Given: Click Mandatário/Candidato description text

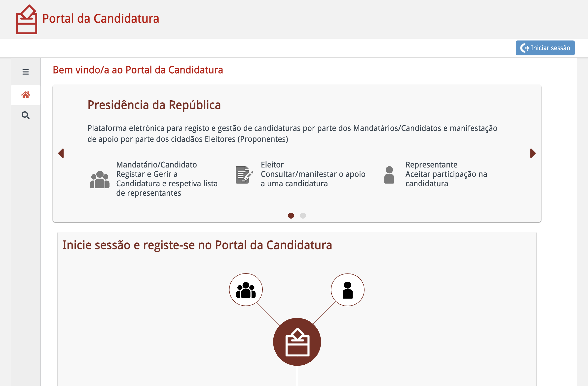Looking at the screenshot, I should [167, 179].
